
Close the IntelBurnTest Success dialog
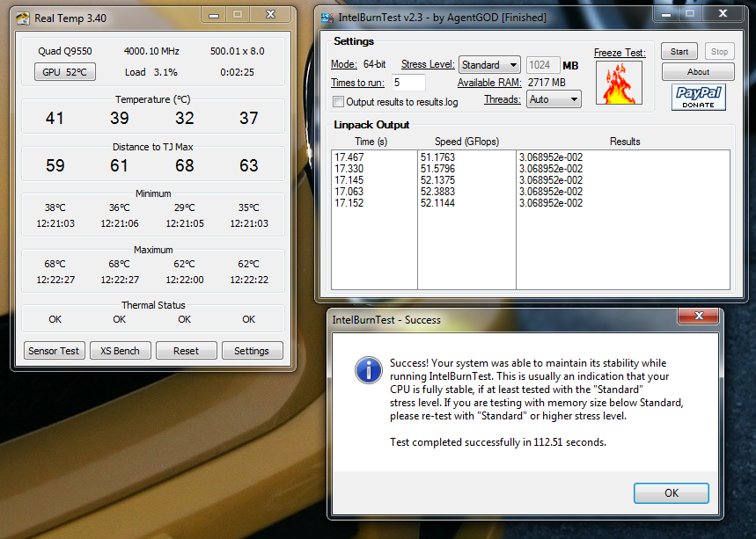click(699, 316)
